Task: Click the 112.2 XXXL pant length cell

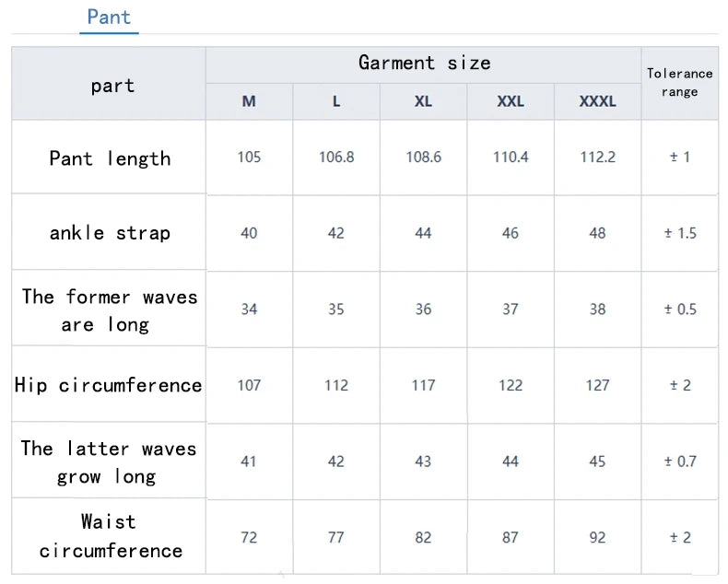Action: click(597, 157)
